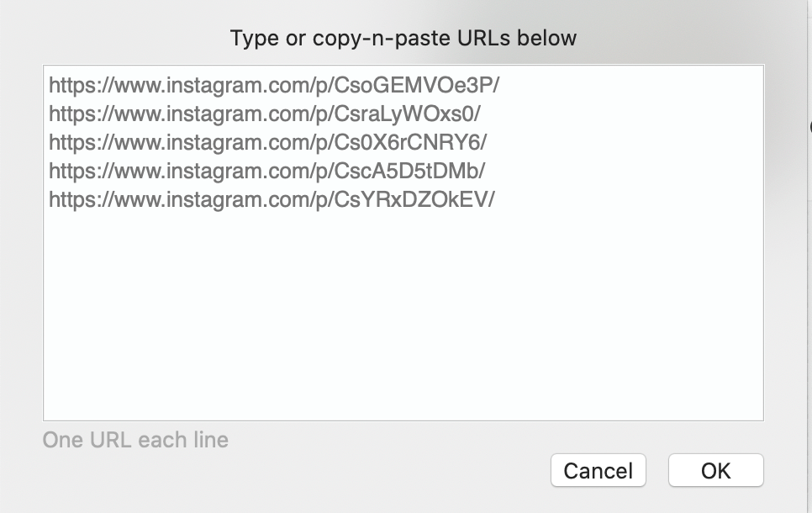Place cursor on "CsraLyWOxs0" post ID text
Image resolution: width=812 pixels, height=513 pixels.
(x=393, y=114)
